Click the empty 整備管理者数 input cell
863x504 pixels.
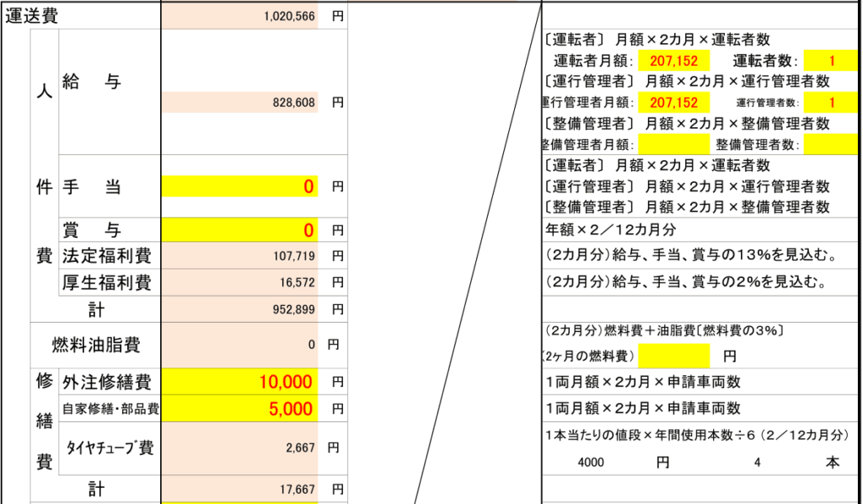point(832,144)
